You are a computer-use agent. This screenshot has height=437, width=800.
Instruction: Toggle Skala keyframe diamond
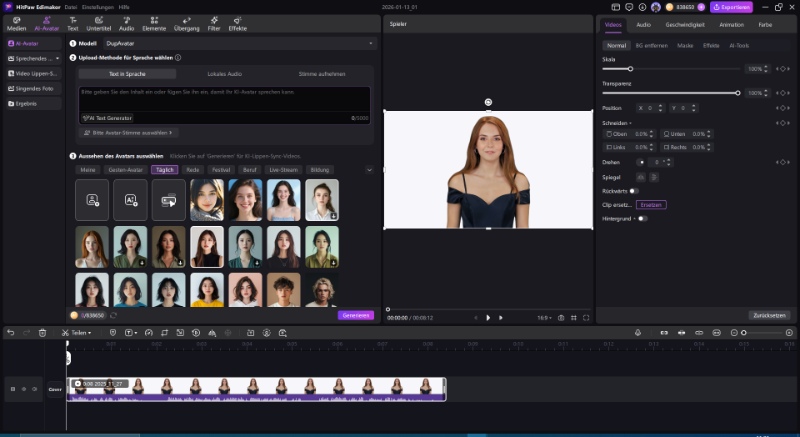pyautogui.click(x=783, y=69)
